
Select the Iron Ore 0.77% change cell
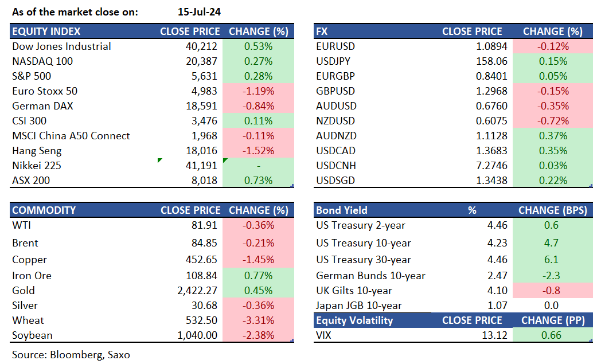(x=258, y=276)
